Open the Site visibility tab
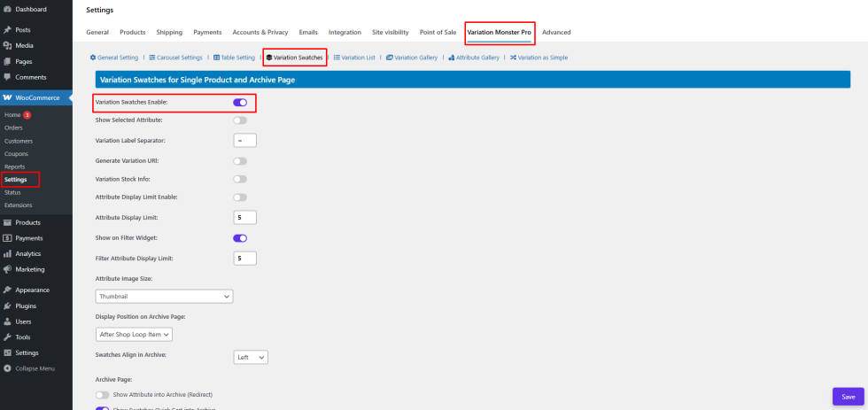868x410 pixels. click(391, 33)
